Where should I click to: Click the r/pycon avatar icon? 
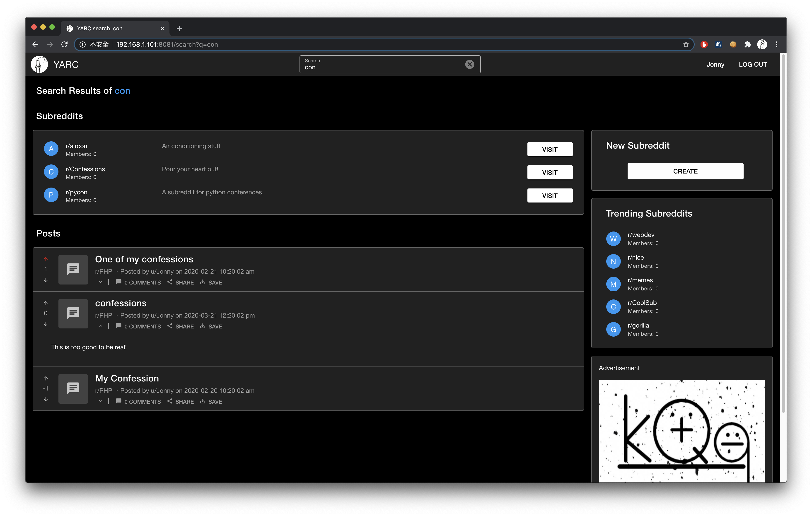(51, 195)
